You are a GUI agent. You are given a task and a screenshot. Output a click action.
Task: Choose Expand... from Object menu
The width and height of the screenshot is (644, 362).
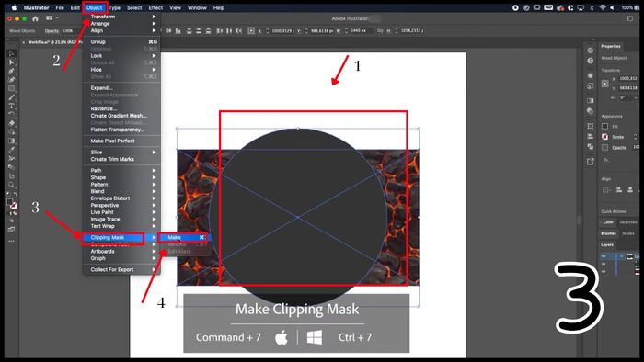121,87
